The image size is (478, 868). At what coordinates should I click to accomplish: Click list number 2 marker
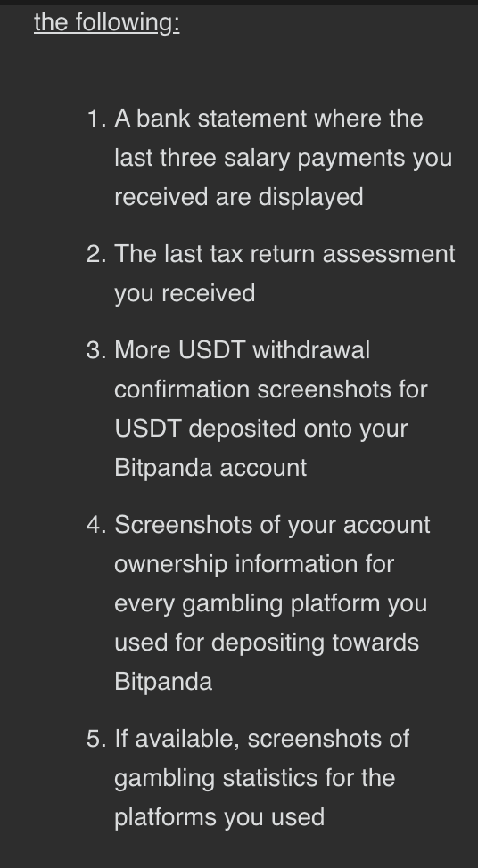(x=96, y=254)
